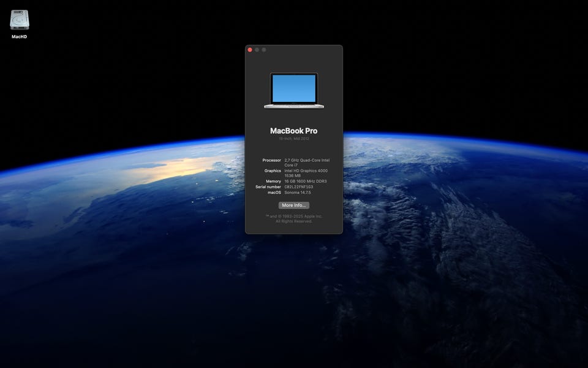Viewport: 588px width, 368px height.
Task: Select "Intel HD Graphics 4000 1536 MB" value
Action: (x=306, y=173)
